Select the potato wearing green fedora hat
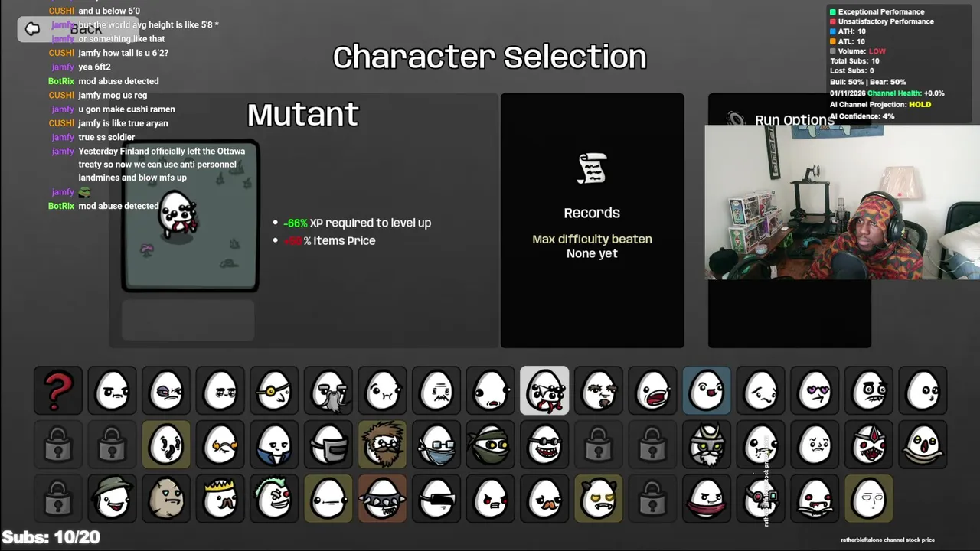 click(112, 498)
